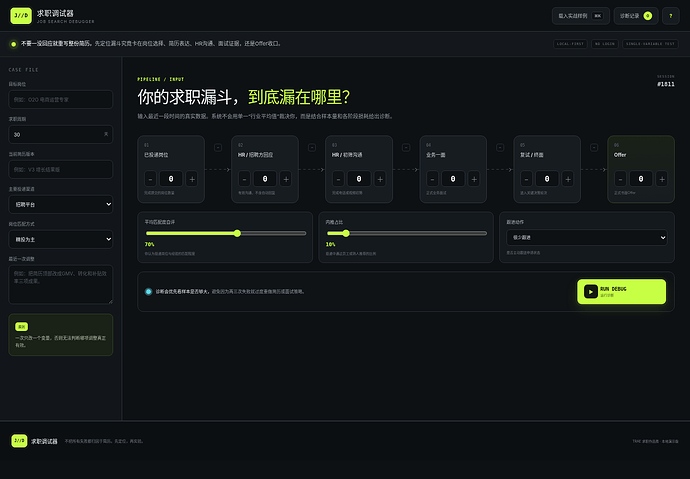Click minus on the 06 Offer card

pos(620,179)
